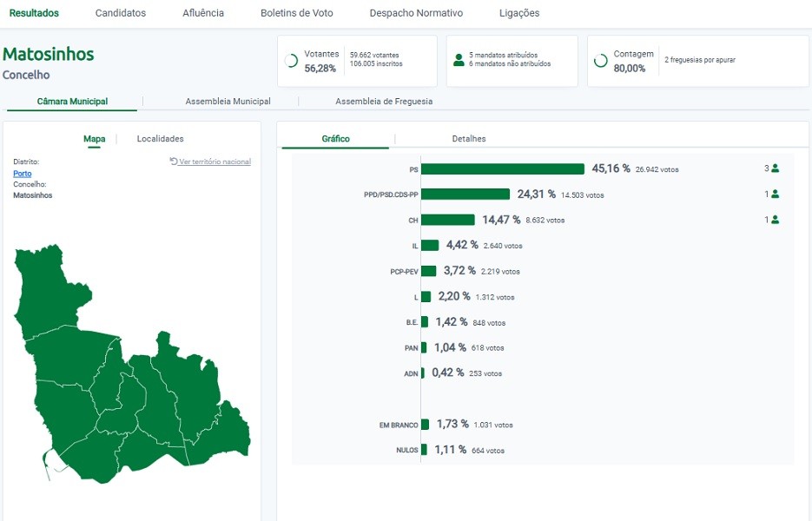Screen dimensions: 812x521
Task: Open Boletins de Voto page
Action: [x=296, y=13]
